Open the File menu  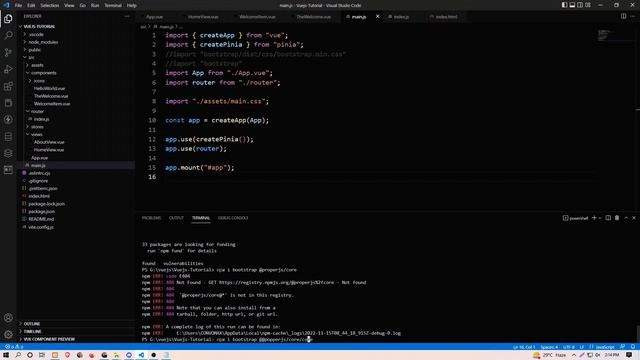[18, 5]
